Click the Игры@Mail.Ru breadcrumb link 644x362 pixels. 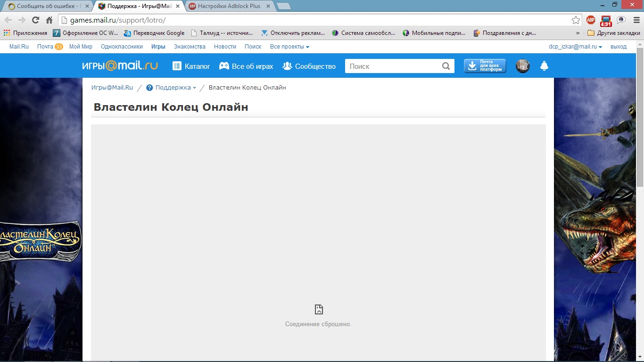click(112, 88)
